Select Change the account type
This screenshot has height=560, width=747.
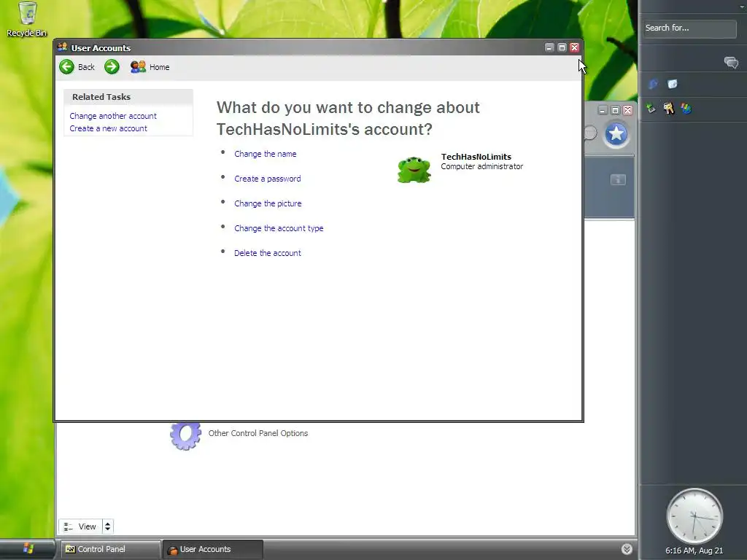[279, 228]
